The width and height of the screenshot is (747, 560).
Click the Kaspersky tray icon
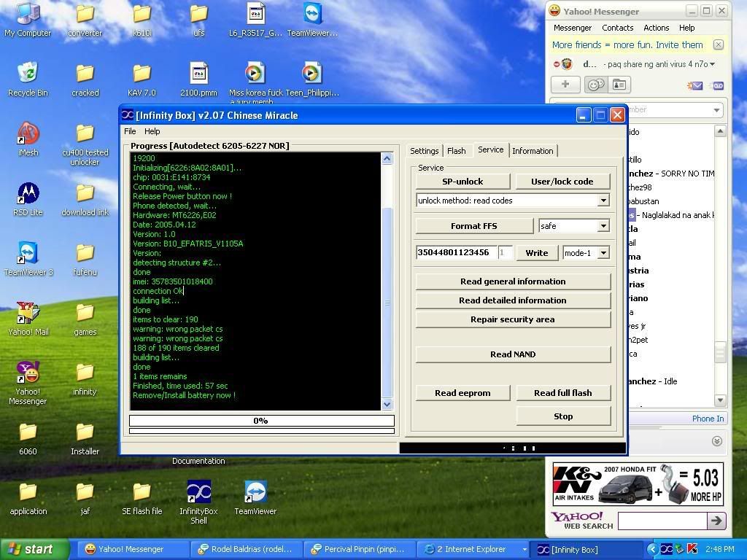pyautogui.click(x=693, y=550)
